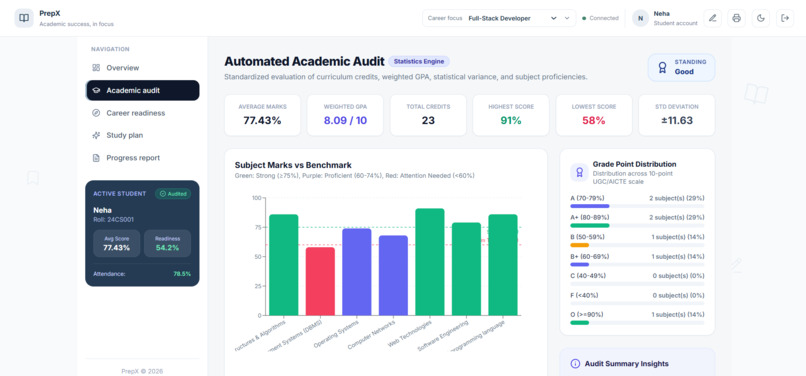This screenshot has width=806, height=376.
Task: Click the Operating Systems purple bar
Action: (x=357, y=272)
